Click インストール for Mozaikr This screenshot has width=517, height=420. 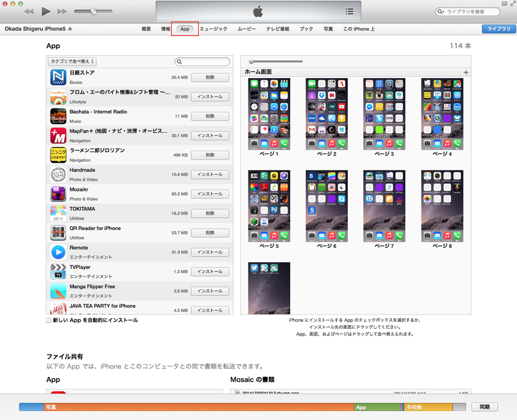(210, 194)
